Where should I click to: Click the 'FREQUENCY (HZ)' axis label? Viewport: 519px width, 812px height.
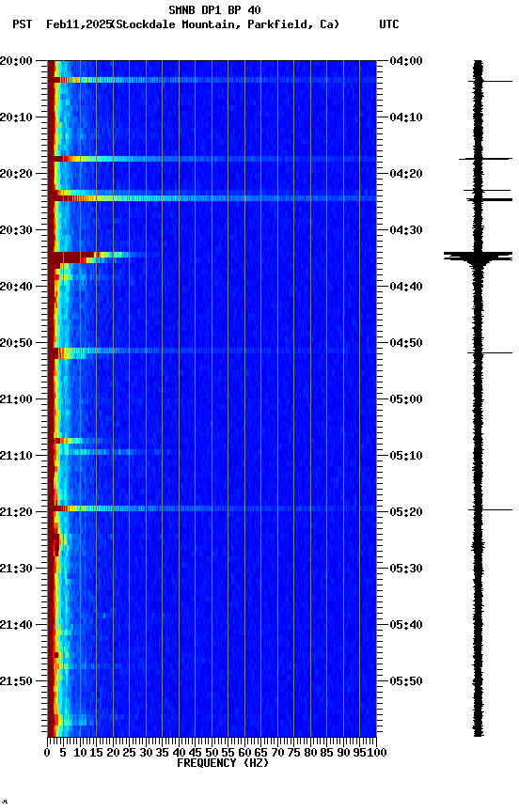[x=223, y=763]
